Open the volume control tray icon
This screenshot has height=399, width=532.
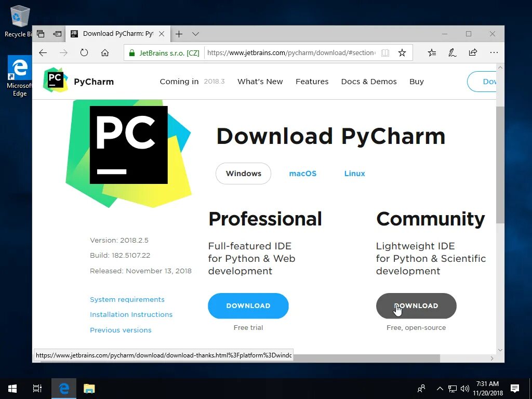pyautogui.click(x=465, y=389)
